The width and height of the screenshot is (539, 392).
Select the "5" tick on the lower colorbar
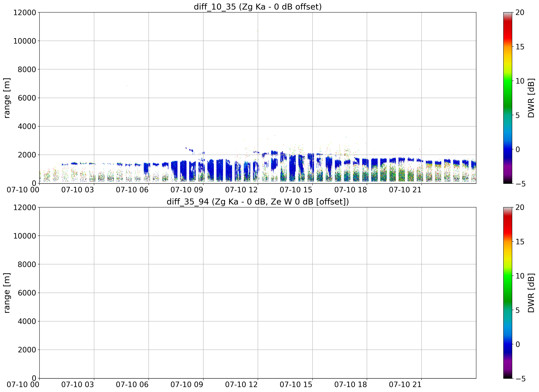point(518,310)
